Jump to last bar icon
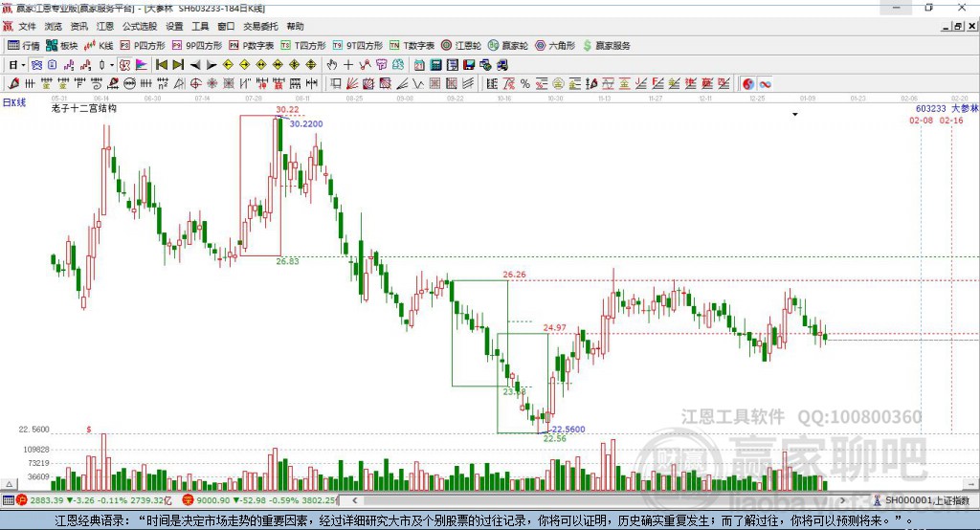980x530 pixels. 178,65
